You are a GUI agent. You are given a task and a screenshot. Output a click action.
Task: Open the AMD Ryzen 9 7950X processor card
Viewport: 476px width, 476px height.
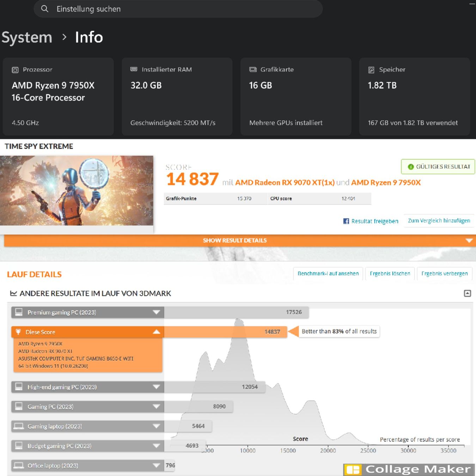click(58, 97)
